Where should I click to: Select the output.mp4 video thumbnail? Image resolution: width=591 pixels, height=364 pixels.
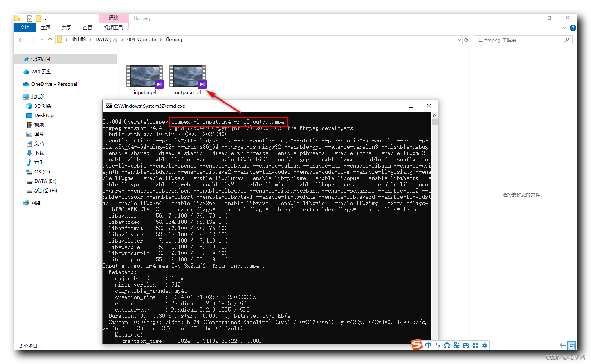coord(188,77)
